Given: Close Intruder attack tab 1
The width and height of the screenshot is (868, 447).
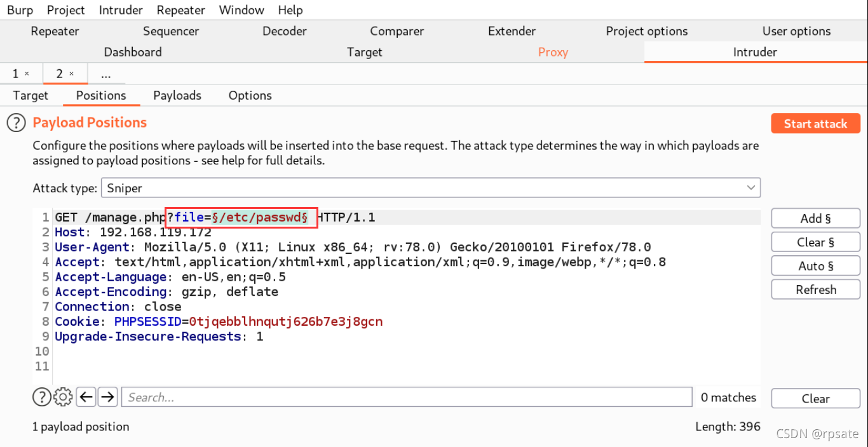Looking at the screenshot, I should [x=27, y=74].
